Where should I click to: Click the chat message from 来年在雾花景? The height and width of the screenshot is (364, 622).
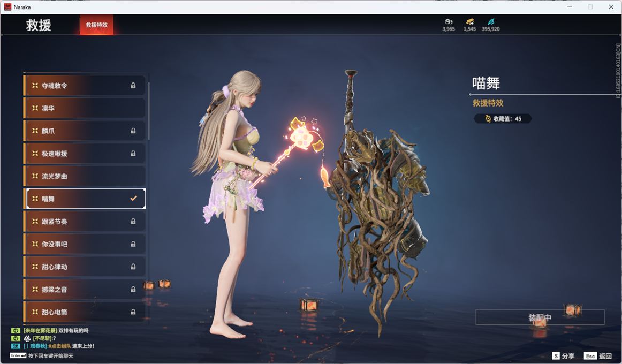pos(56,330)
